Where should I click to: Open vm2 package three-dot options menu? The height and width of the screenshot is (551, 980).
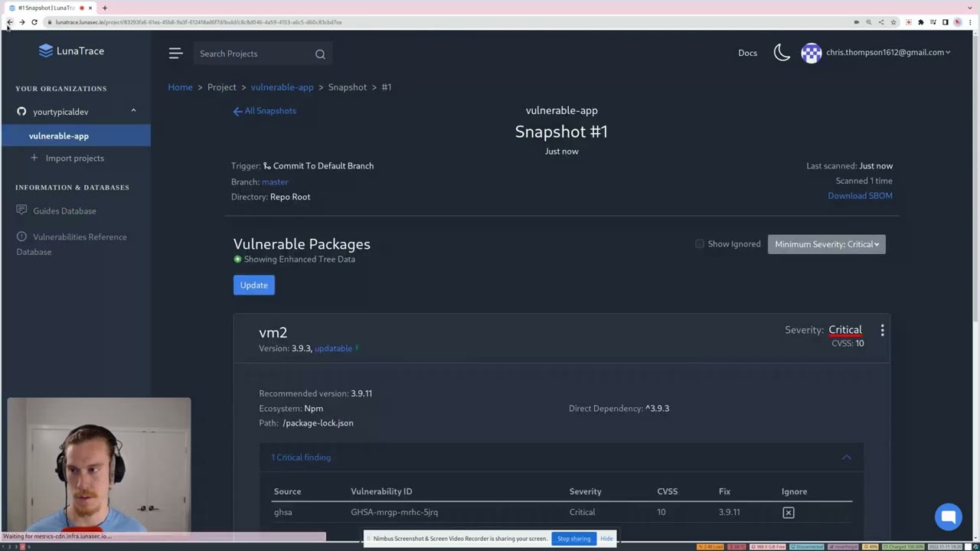882,330
